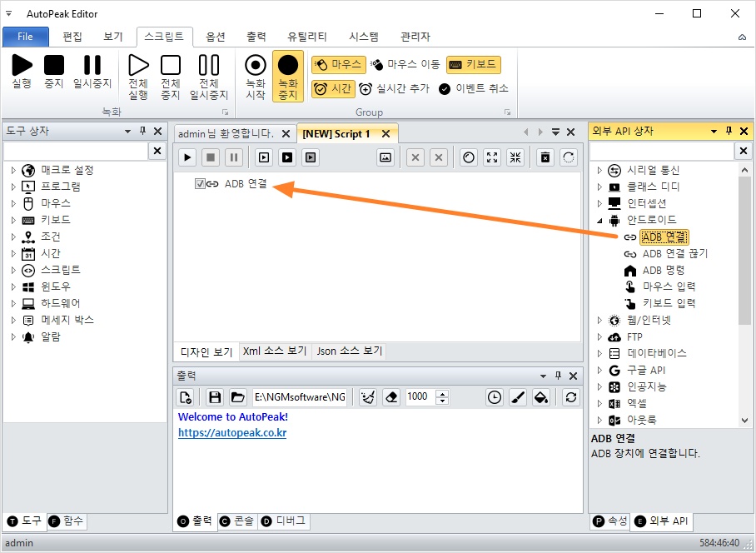Click the paint bucket icon in 출력 toolbar
The image size is (756, 553).
point(541,397)
